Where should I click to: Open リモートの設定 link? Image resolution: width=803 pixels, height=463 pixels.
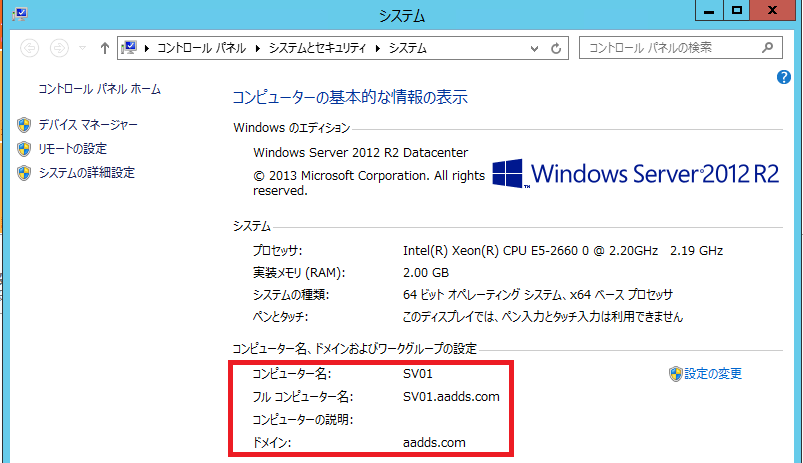[73, 149]
